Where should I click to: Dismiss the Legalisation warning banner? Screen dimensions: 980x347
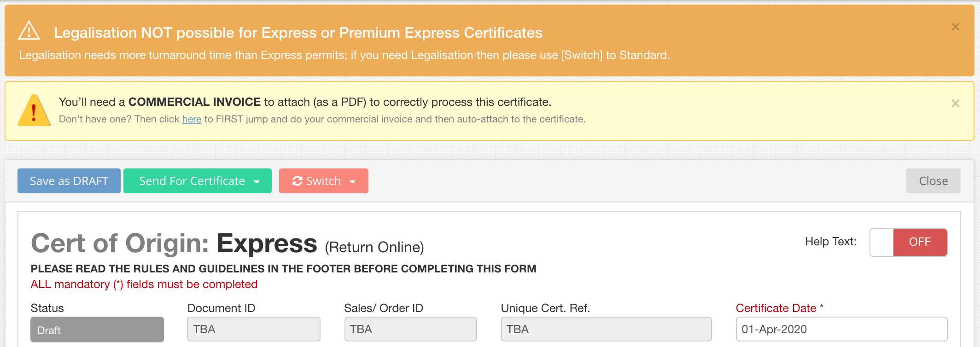tap(955, 27)
